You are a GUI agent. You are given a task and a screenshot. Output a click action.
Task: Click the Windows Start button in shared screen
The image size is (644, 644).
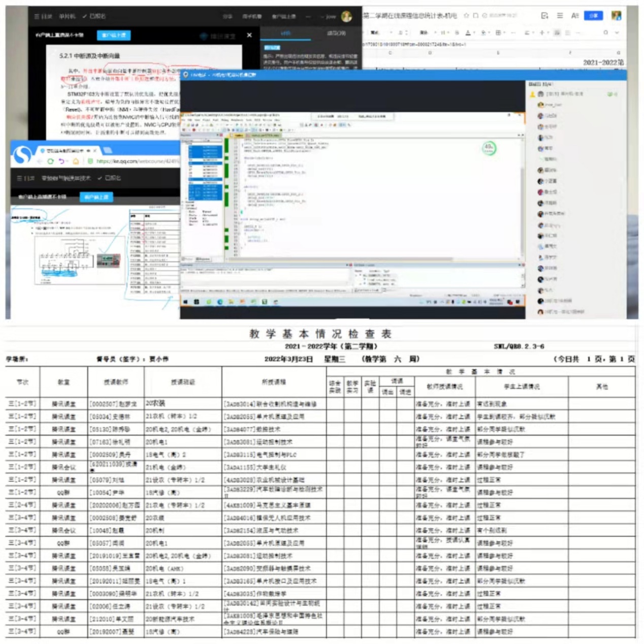click(x=186, y=302)
